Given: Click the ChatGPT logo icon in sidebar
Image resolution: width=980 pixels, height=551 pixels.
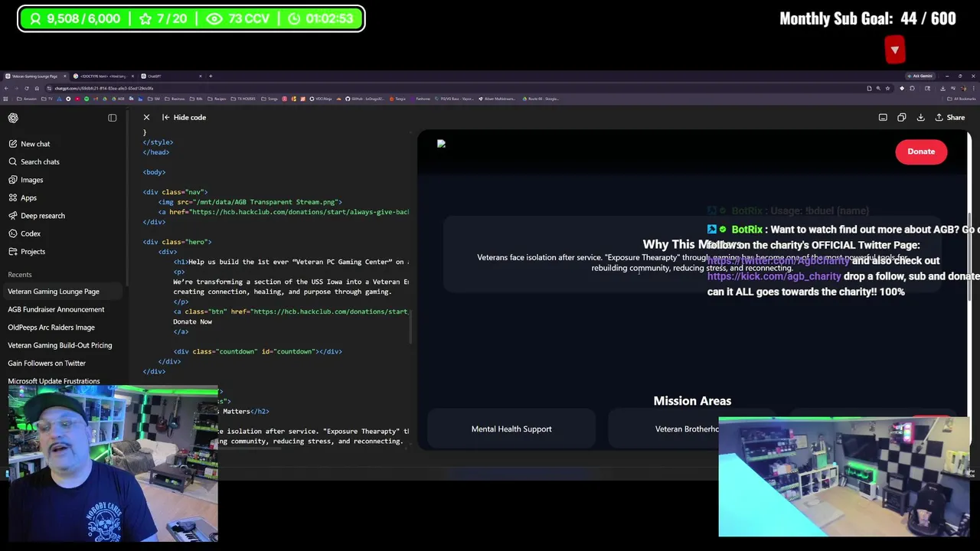Looking at the screenshot, I should click(x=13, y=118).
